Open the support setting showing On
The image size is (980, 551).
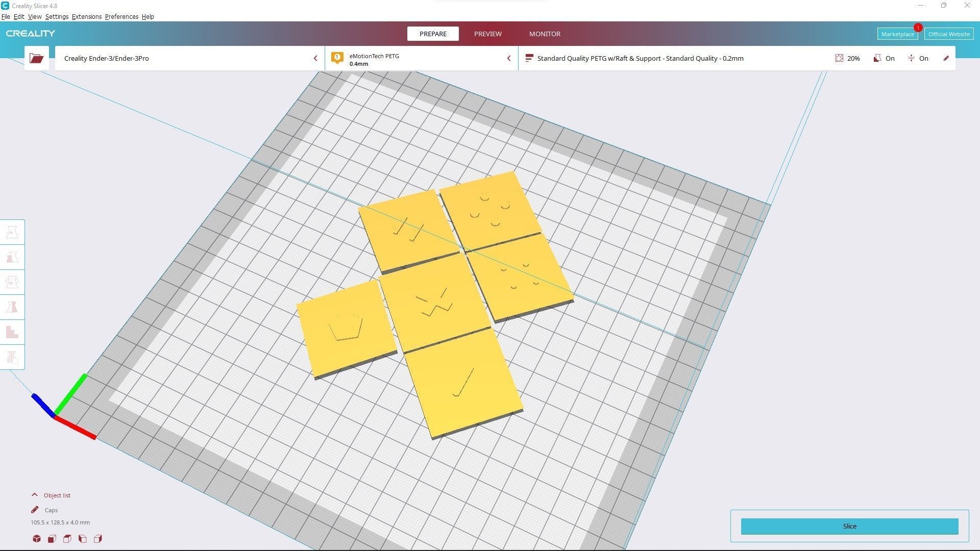(884, 58)
